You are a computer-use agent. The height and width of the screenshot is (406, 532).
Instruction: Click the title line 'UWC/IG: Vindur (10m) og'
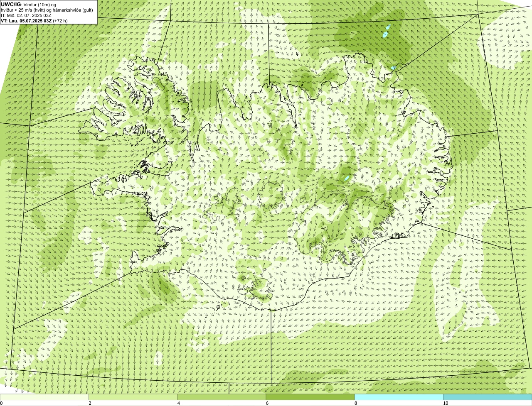(28, 4)
